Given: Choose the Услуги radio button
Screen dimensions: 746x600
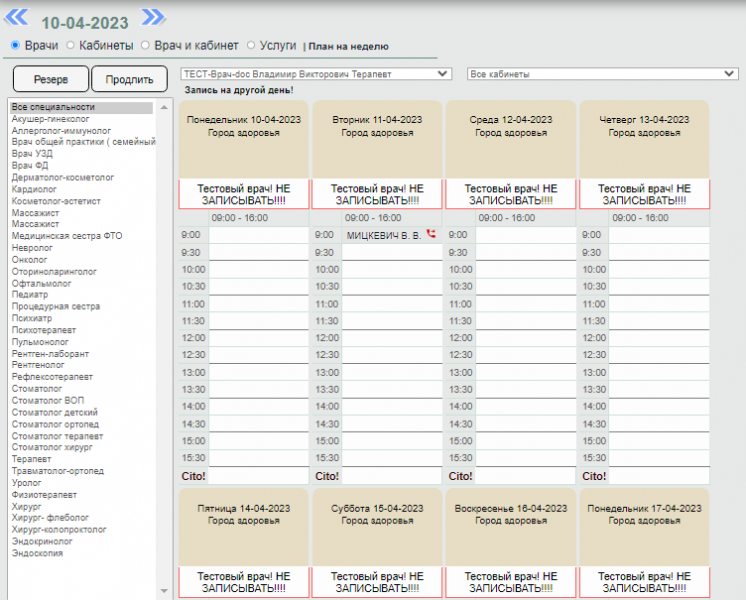Looking at the screenshot, I should coord(251,45).
